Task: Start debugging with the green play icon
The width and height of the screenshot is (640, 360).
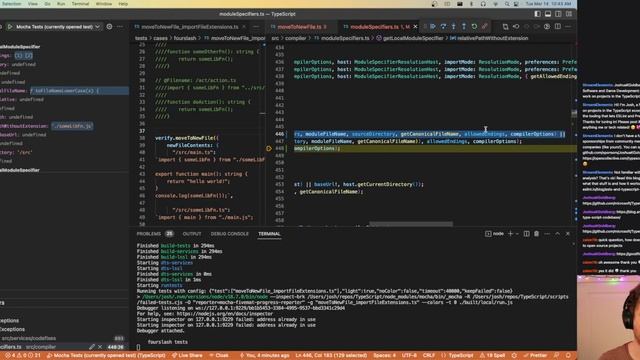Action: tap(10, 27)
